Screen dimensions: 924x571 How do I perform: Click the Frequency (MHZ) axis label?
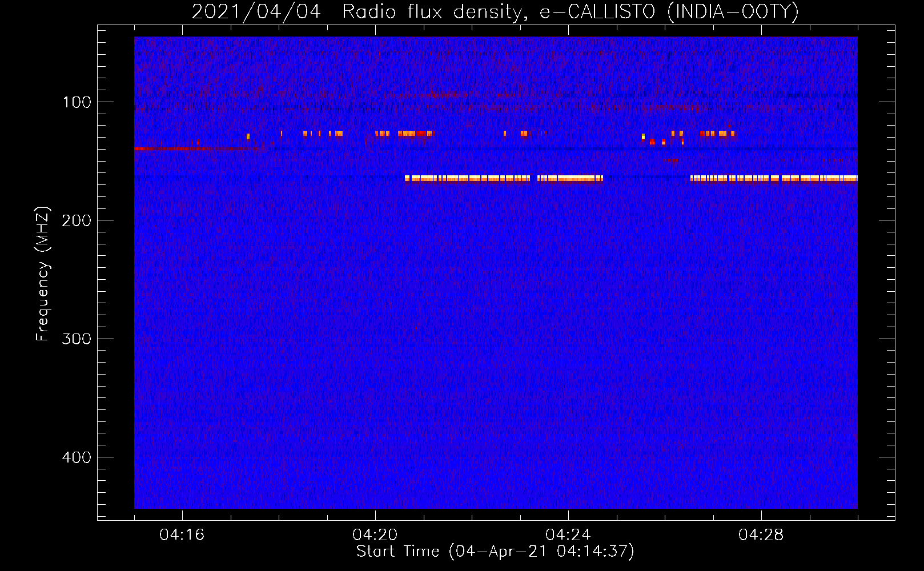tap(43, 274)
